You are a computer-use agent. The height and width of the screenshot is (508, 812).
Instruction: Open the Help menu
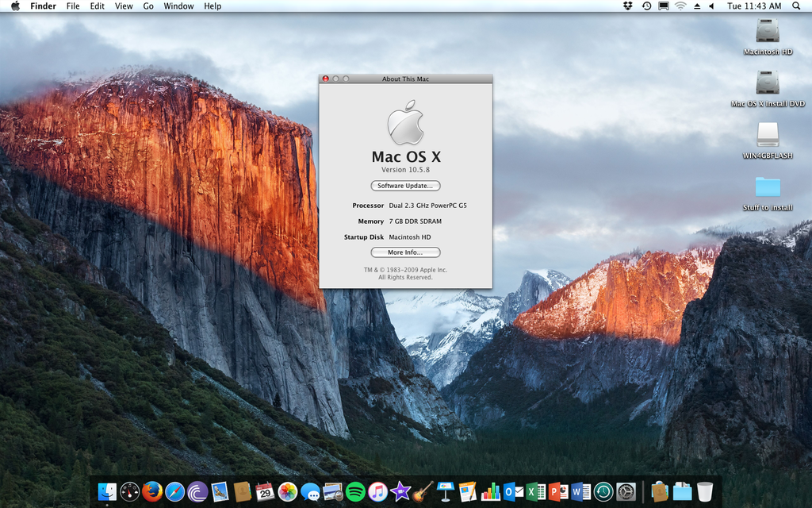click(213, 6)
